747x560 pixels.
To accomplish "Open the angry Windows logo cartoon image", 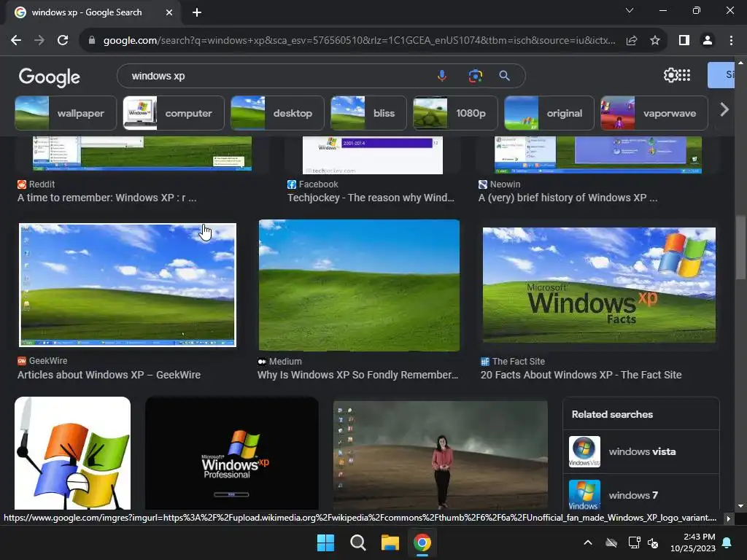I will pos(72,453).
